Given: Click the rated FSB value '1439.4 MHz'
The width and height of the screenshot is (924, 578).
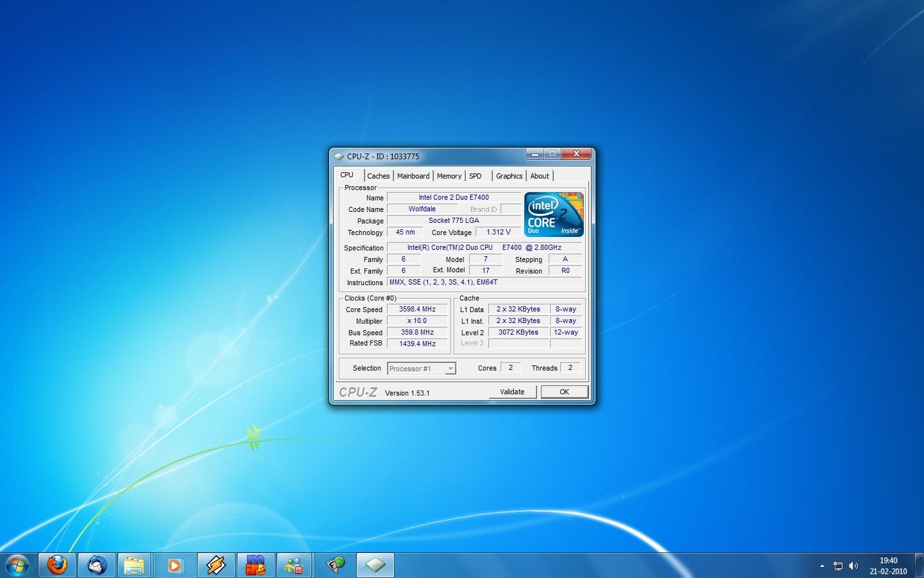Looking at the screenshot, I should (417, 344).
